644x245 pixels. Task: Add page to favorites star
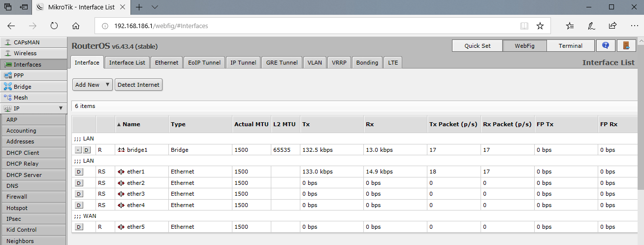tap(540, 26)
